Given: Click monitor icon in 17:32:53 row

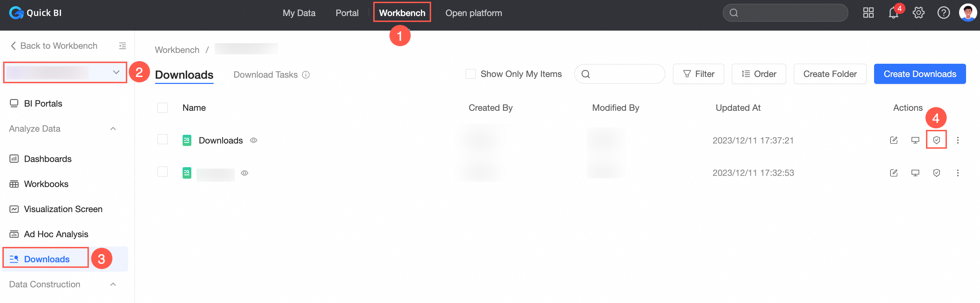Looking at the screenshot, I should coord(915,173).
